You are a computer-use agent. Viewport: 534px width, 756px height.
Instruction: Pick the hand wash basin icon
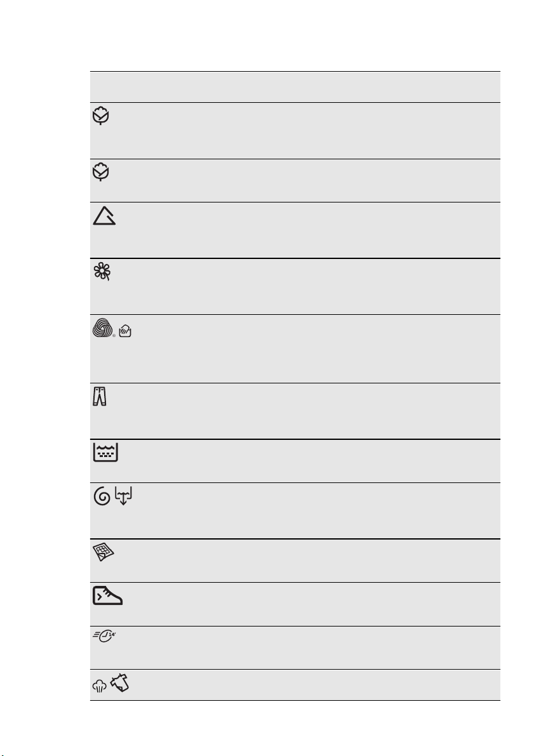click(x=125, y=331)
